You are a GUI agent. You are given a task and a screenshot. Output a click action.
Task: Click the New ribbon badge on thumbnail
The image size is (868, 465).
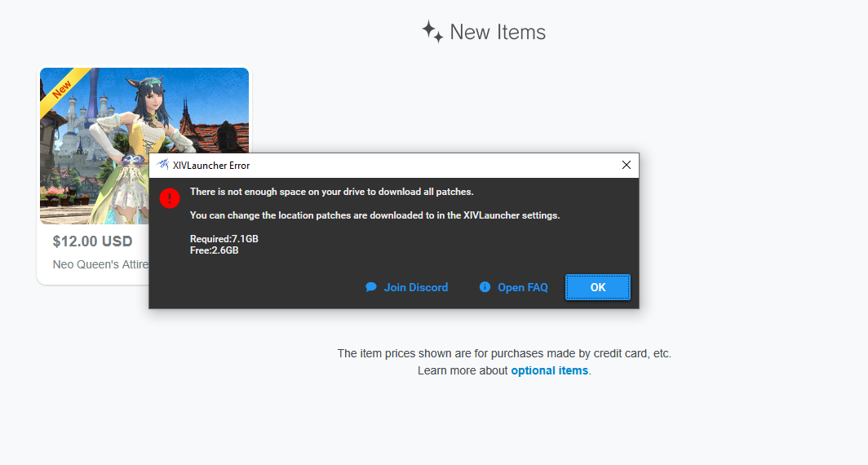coord(63,89)
